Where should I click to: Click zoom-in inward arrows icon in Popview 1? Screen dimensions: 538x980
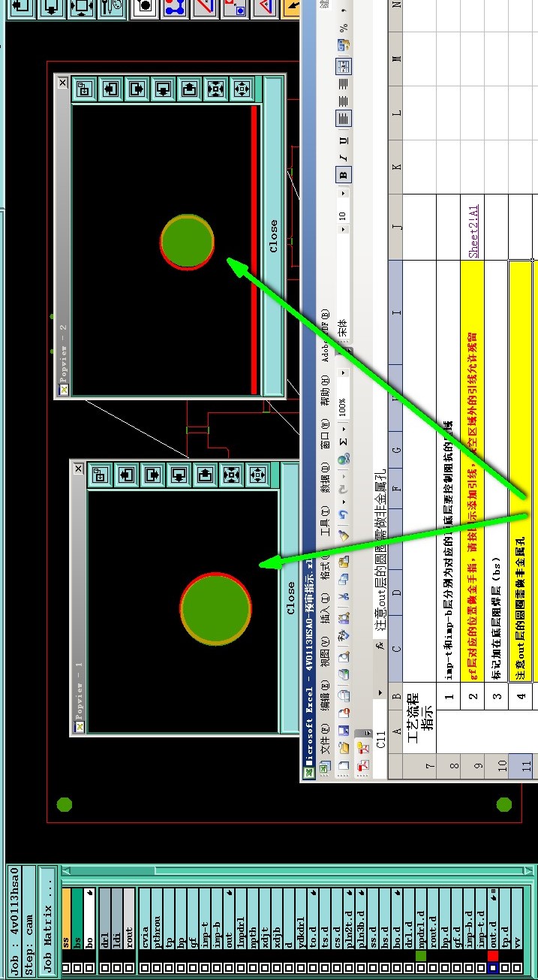(231, 475)
